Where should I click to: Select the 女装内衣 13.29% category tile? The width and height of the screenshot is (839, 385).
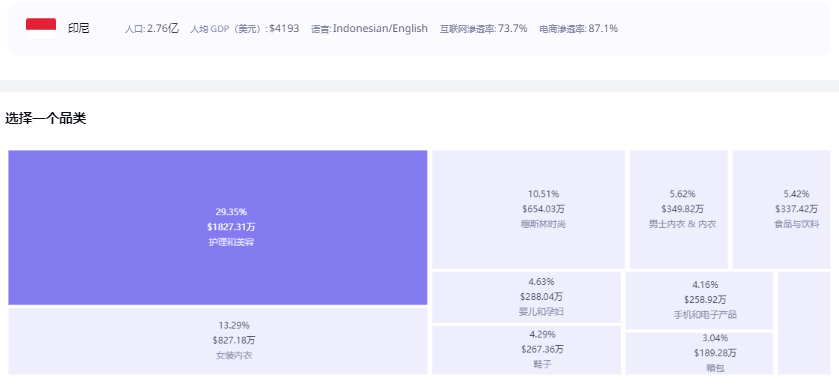coord(218,341)
